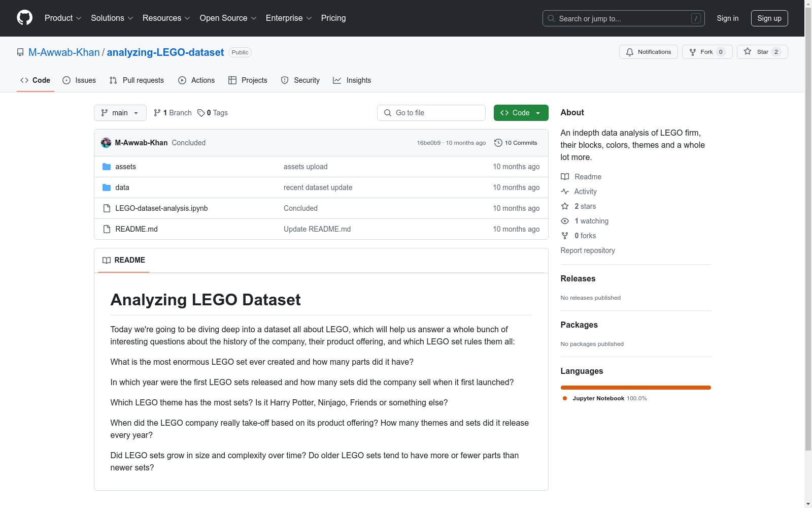The height and width of the screenshot is (508, 812).
Task: Open the Actions tab
Action: pyautogui.click(x=196, y=80)
